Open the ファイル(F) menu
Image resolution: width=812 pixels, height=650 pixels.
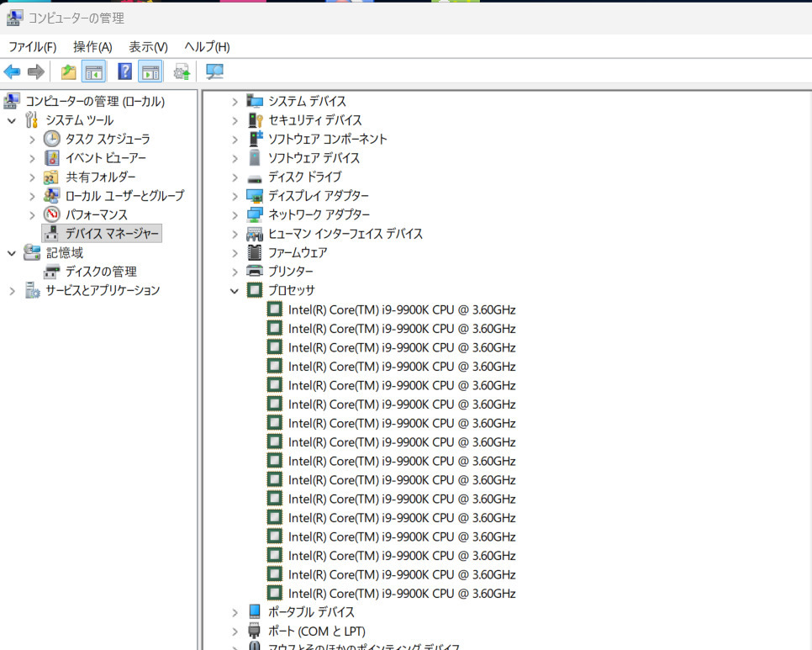tap(32, 47)
